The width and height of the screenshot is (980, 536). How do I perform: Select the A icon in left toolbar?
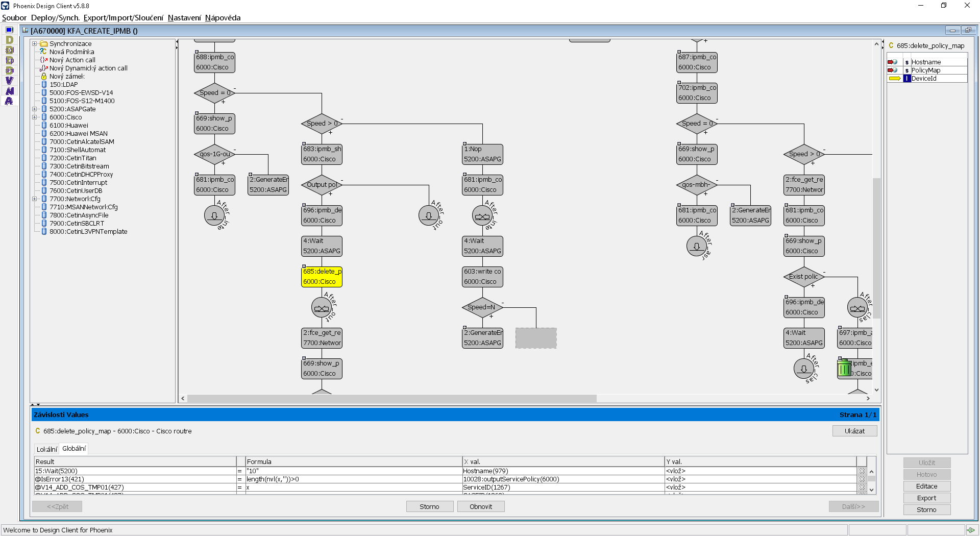point(9,101)
